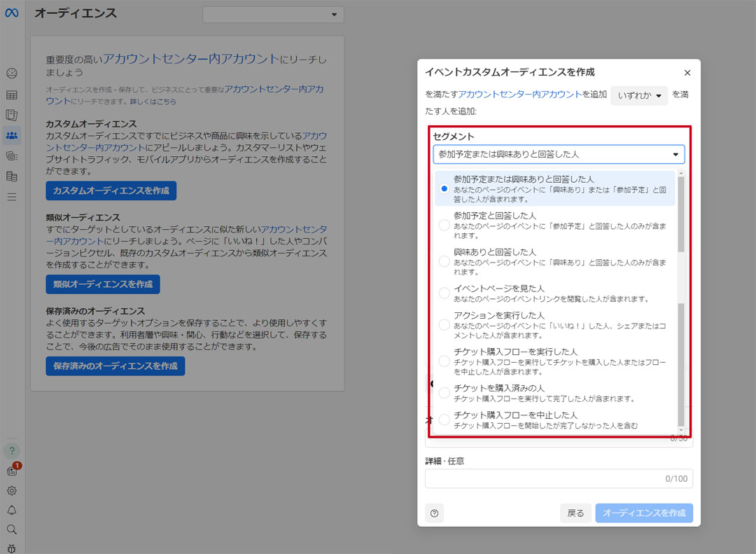The height and width of the screenshot is (554, 756).
Task: Close the event custom audience dialog
Action: [x=687, y=73]
